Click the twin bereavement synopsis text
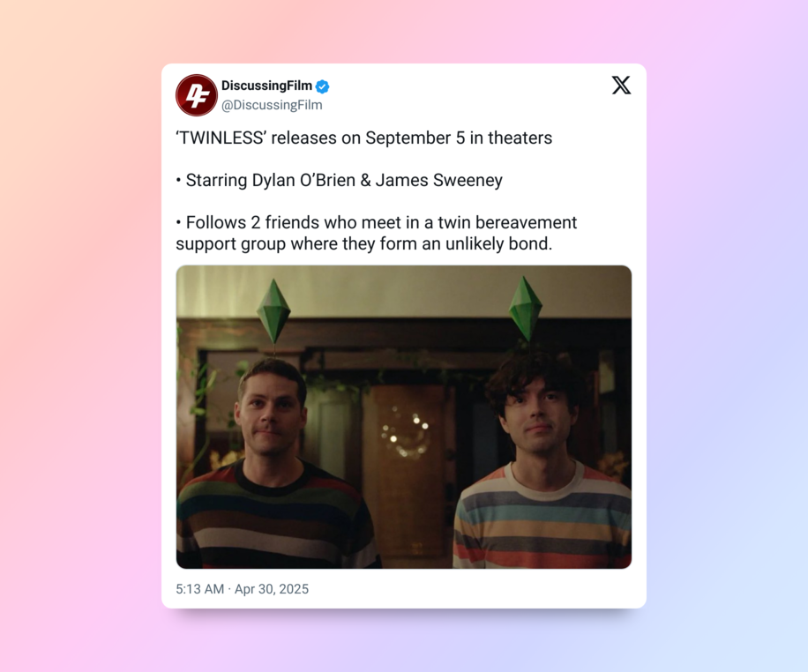Viewport: 808px width, 672px height. [x=376, y=233]
